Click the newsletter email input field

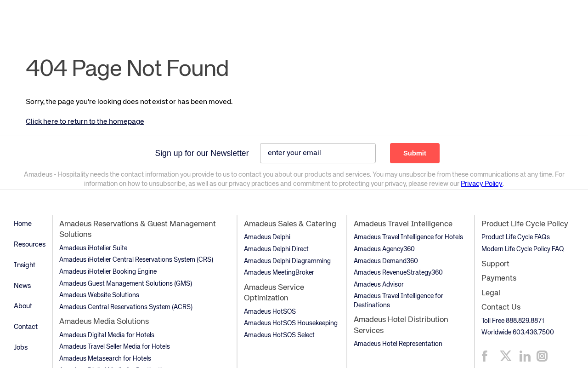pos(318,153)
